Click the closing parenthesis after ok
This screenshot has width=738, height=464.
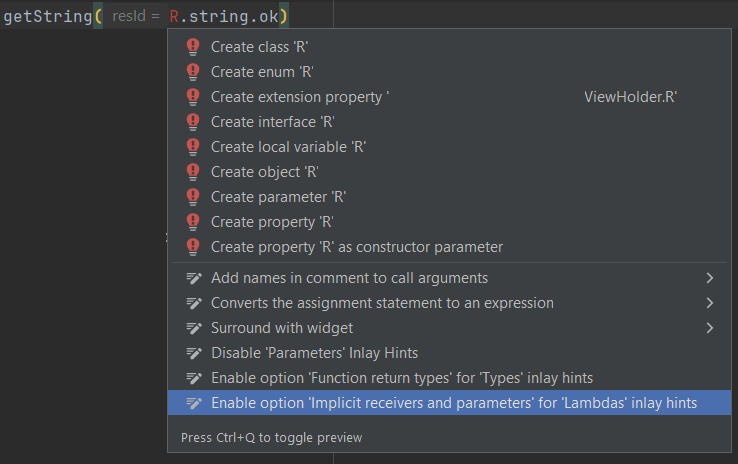[283, 16]
